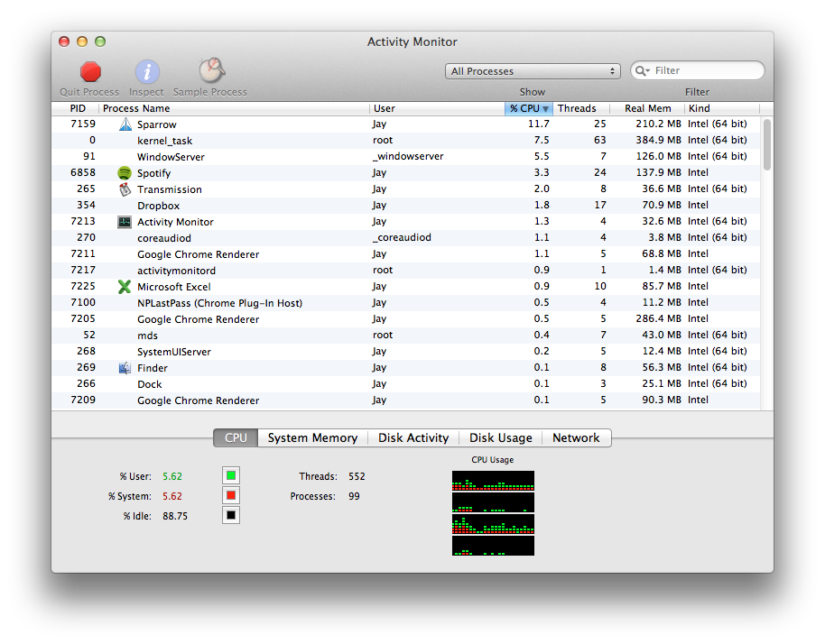Toggle sort arrow on % CPU column
Image resolution: width=825 pixels, height=644 pixels.
(545, 109)
